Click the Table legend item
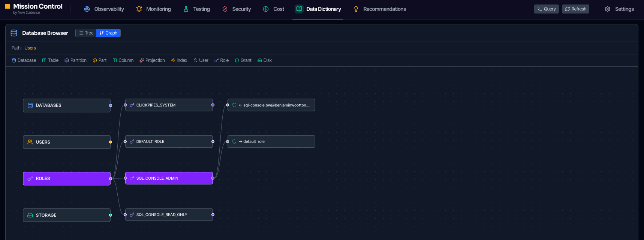644x240 pixels. click(50, 60)
